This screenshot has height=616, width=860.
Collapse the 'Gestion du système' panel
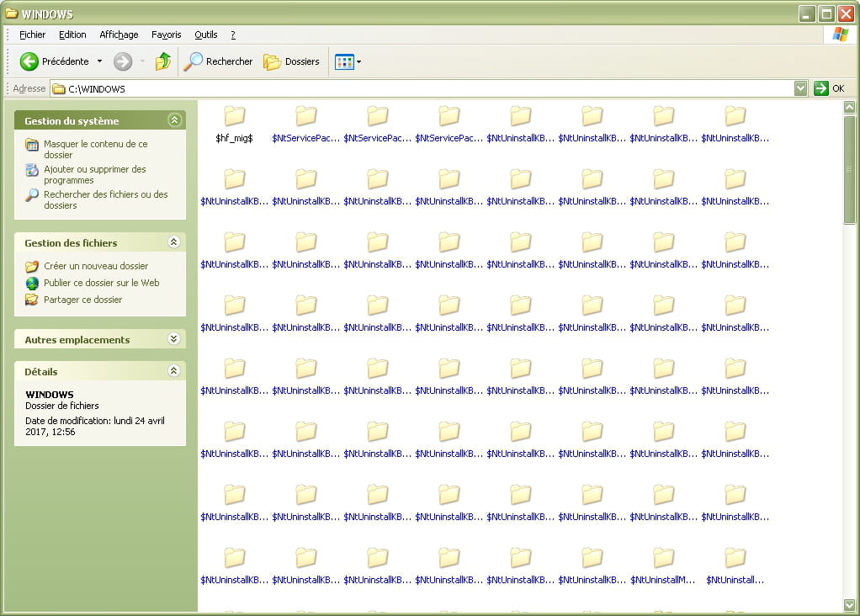(x=174, y=120)
